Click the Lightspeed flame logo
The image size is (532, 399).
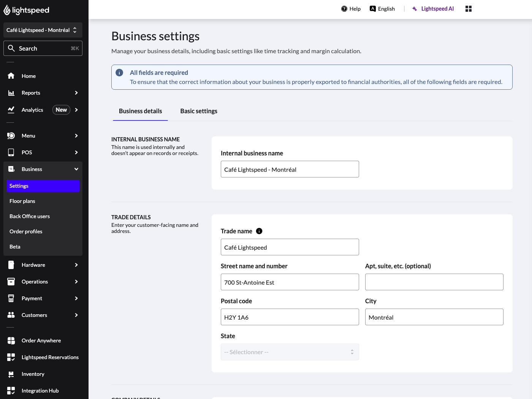click(7, 10)
